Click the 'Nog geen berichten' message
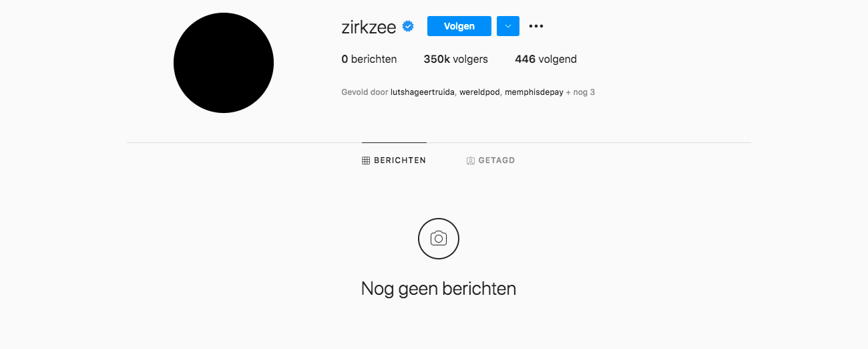This screenshot has height=349, width=868. 439,289
